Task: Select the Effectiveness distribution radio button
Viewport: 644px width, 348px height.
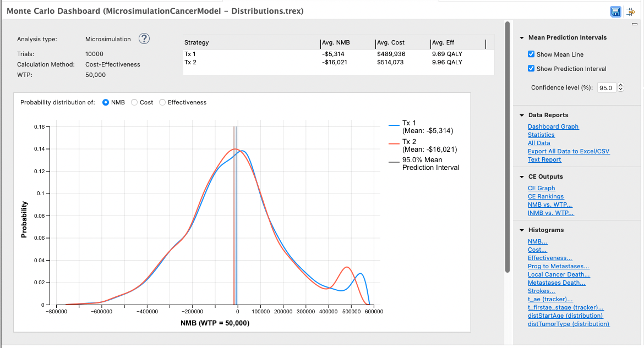Action: tap(162, 102)
